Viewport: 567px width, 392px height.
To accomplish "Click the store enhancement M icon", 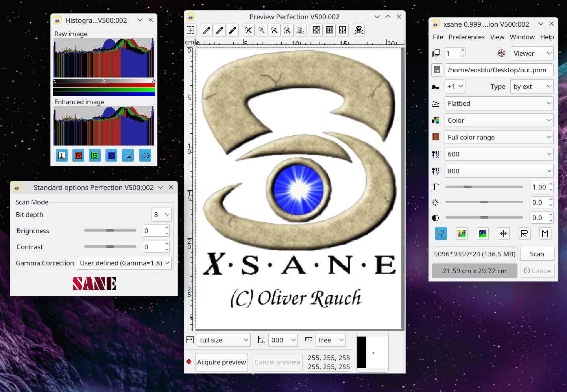I will click(x=545, y=234).
